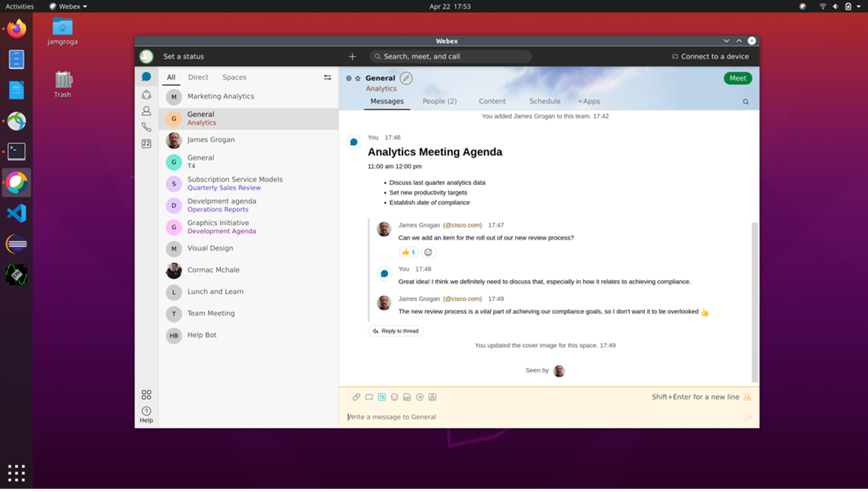This screenshot has width=868, height=492.
Task: Toggle the favorite star for General space
Action: (x=358, y=78)
